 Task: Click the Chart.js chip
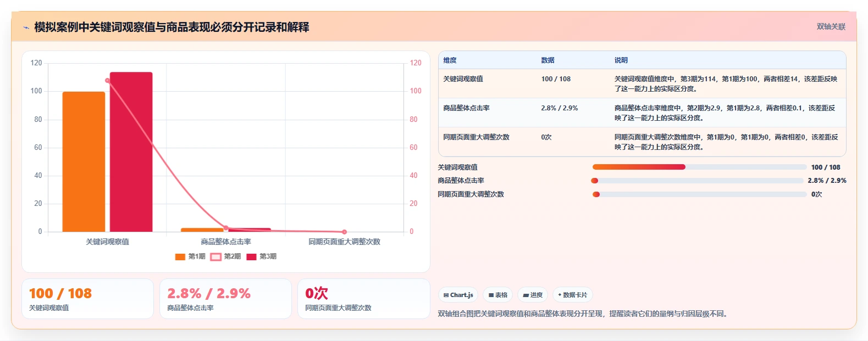[x=458, y=295]
